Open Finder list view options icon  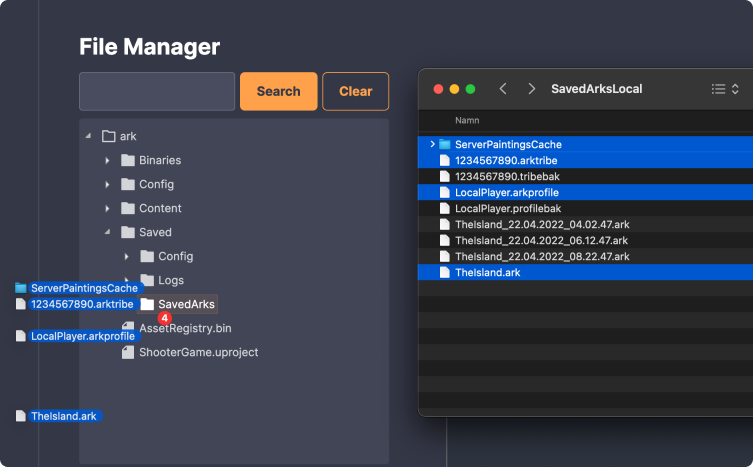tap(718, 89)
